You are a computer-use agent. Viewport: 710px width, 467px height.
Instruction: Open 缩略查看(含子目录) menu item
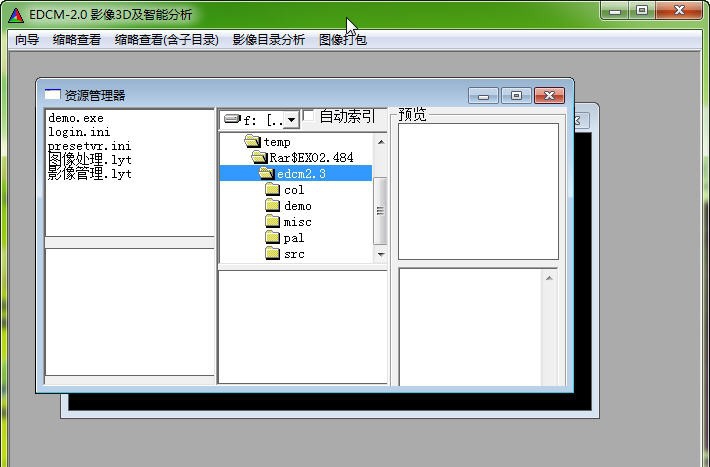[x=167, y=40]
